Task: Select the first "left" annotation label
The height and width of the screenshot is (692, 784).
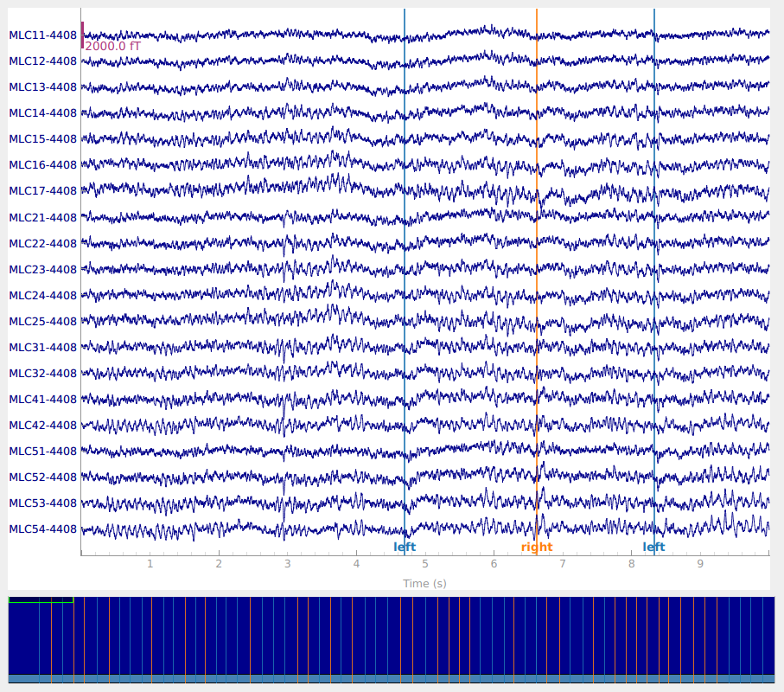Action: [x=405, y=548]
